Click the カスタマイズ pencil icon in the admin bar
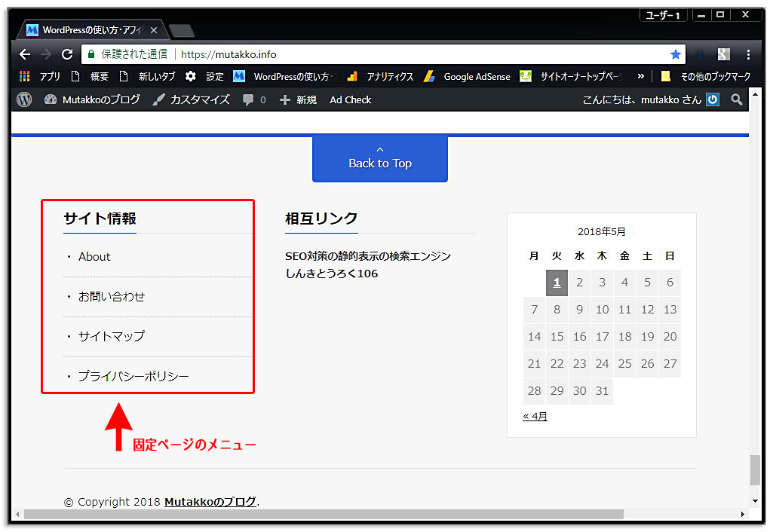This screenshot has width=773, height=532. [158, 99]
